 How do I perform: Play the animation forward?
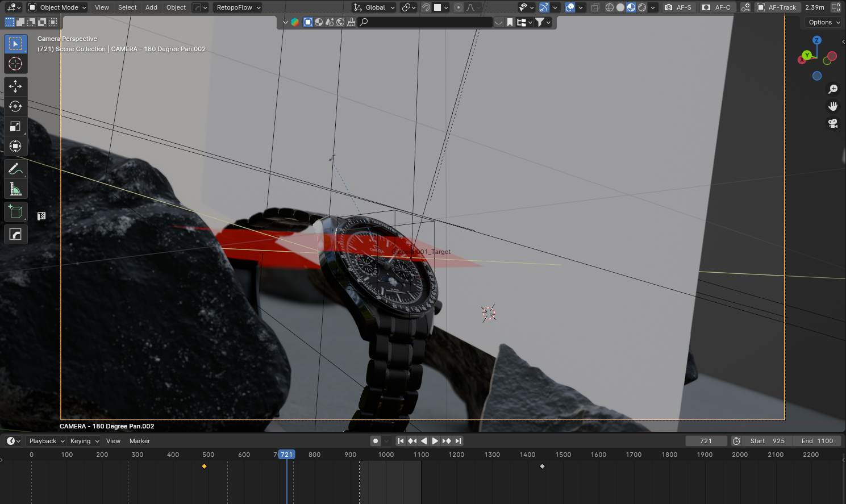coord(435,441)
